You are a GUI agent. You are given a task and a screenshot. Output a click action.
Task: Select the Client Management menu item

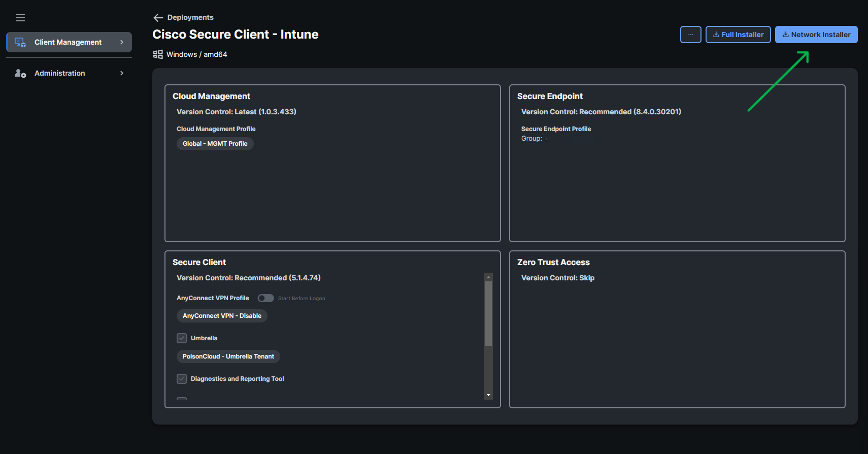pos(69,42)
